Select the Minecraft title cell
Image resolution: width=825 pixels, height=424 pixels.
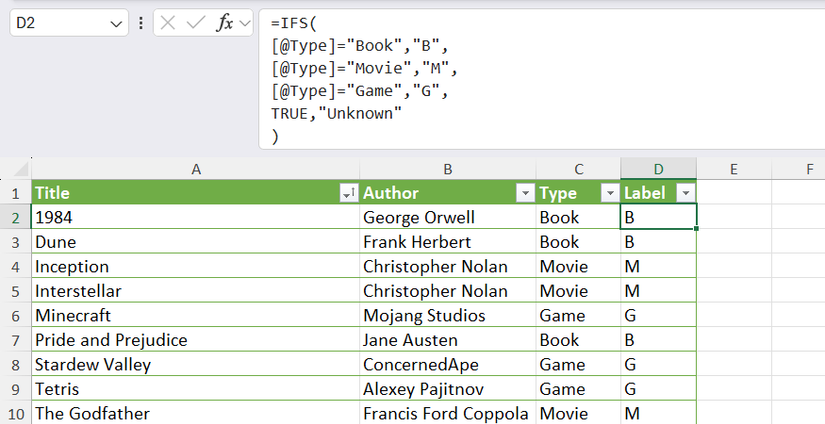tap(196, 316)
